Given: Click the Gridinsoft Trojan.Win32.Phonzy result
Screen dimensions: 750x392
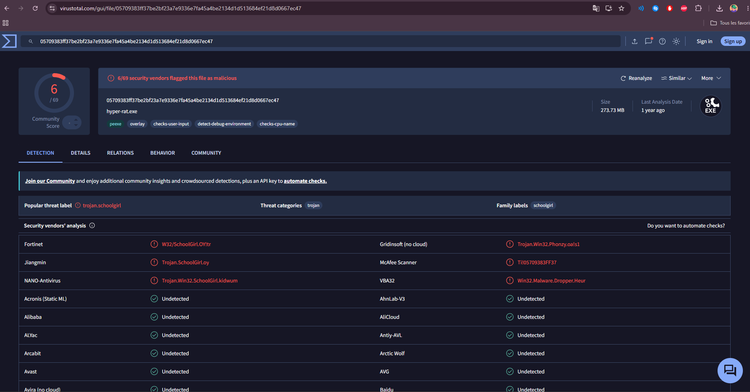Looking at the screenshot, I should [x=548, y=244].
